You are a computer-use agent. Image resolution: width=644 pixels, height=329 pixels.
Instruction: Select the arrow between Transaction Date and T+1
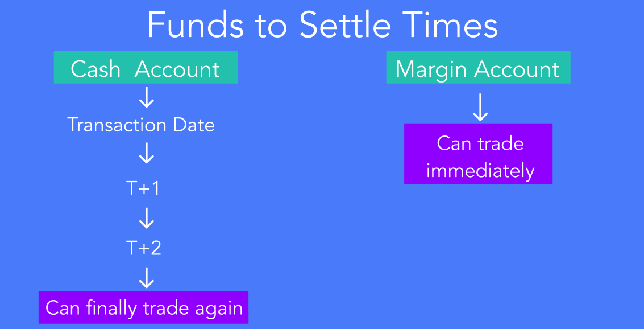146,154
